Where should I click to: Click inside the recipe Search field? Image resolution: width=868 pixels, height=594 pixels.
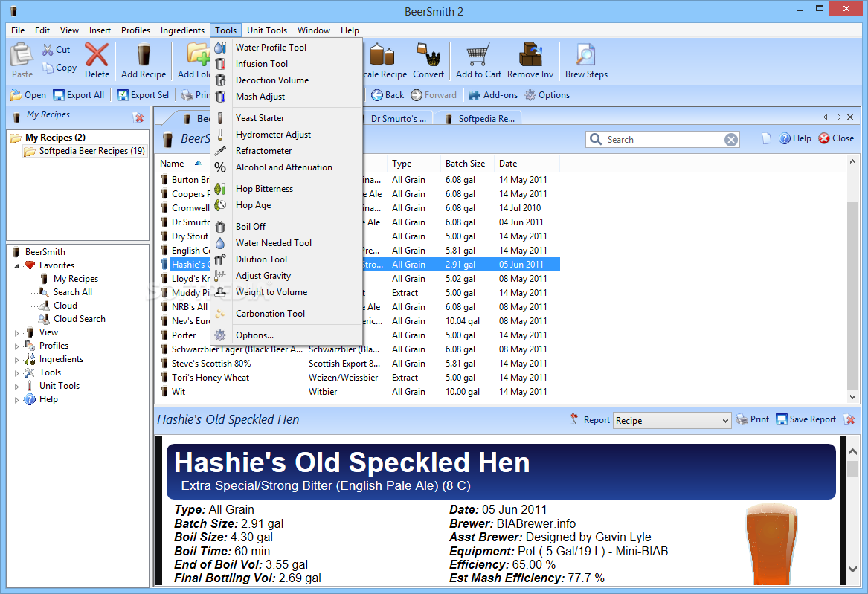(x=663, y=139)
